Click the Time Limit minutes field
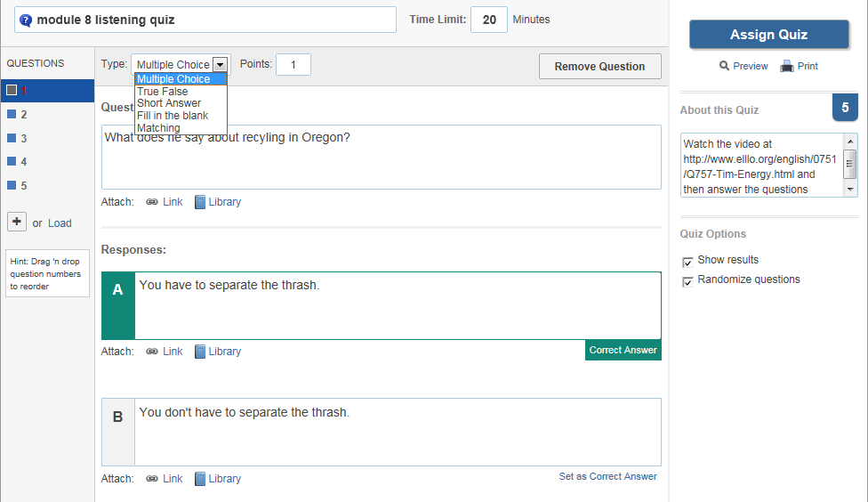868x502 pixels. (488, 20)
